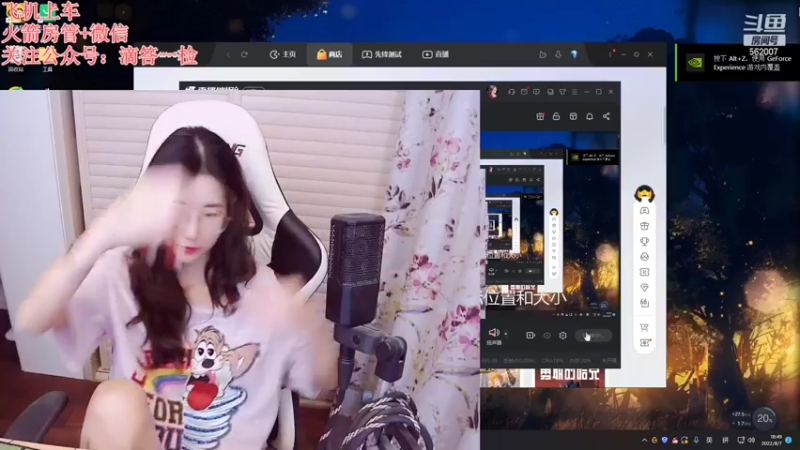Click the blue shield tray icon
The height and width of the screenshot is (450, 800).
pyautogui.click(x=665, y=440)
